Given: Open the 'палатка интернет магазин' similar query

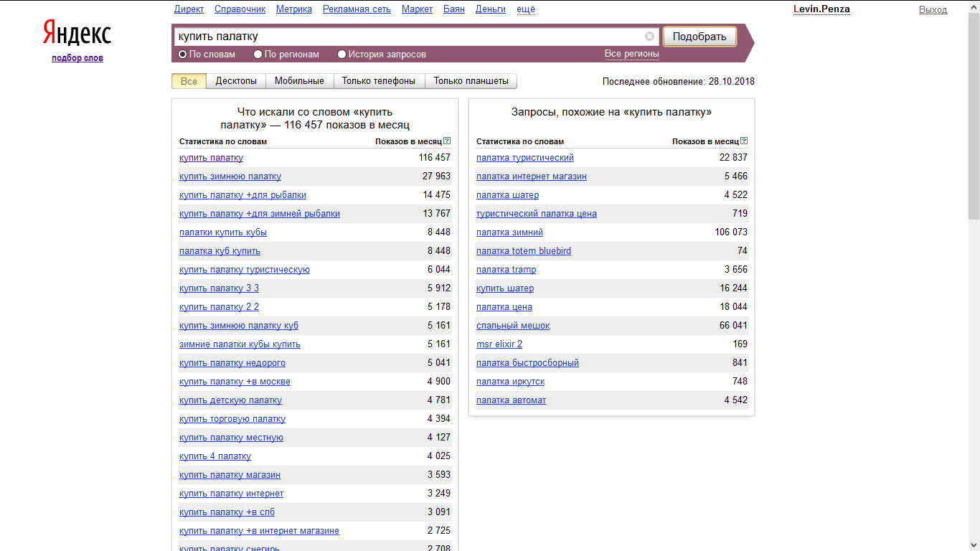Looking at the screenshot, I should pyautogui.click(x=532, y=176).
